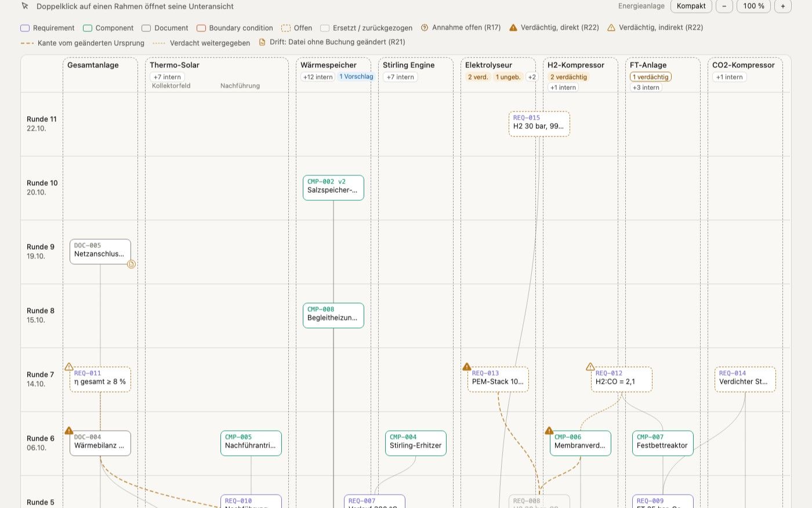This screenshot has height=508, width=812.
Task: Click the outline warning triangle on REQ-011
Action: coord(69,366)
